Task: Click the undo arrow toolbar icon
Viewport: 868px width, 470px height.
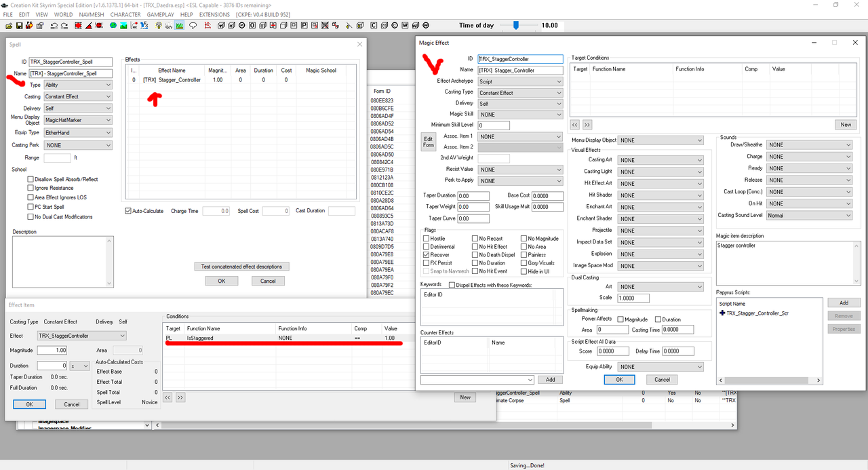Action: 54,26
